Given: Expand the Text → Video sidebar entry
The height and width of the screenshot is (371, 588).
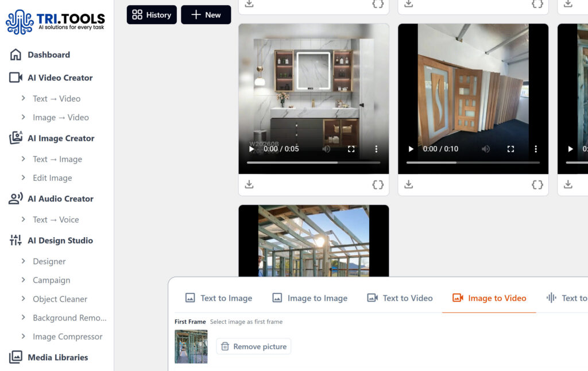Looking at the screenshot, I should tap(57, 98).
